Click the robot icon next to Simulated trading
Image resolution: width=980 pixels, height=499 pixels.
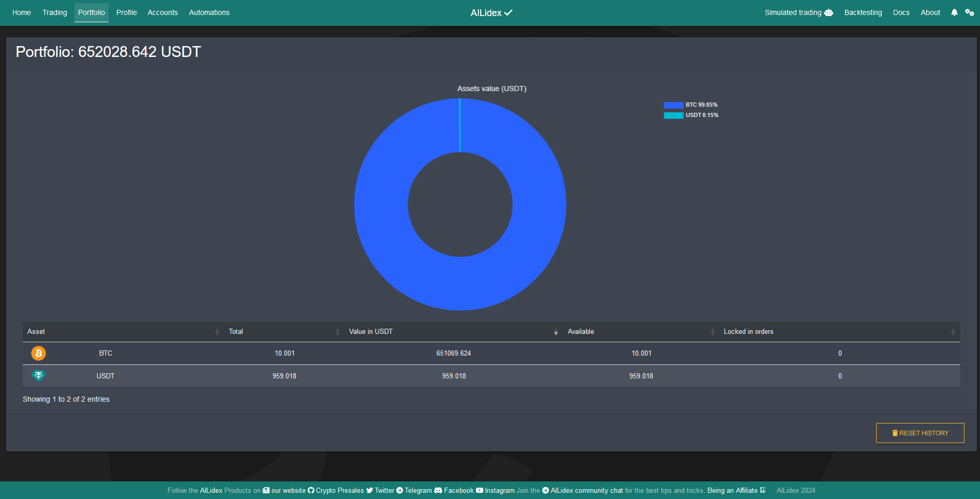point(829,12)
